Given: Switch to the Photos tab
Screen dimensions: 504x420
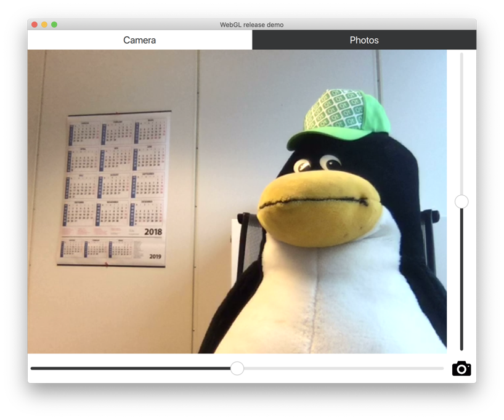Looking at the screenshot, I should (x=364, y=40).
